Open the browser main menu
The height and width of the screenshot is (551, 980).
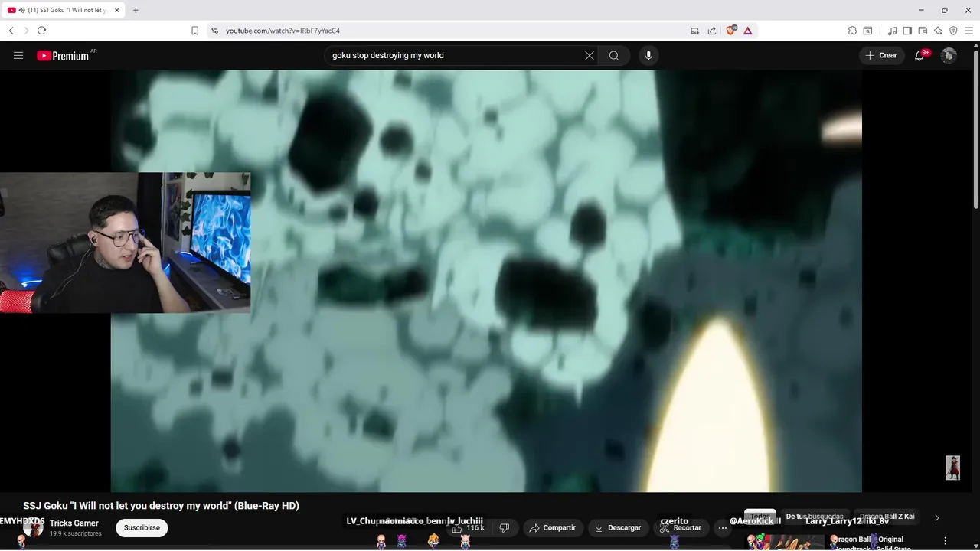[969, 31]
